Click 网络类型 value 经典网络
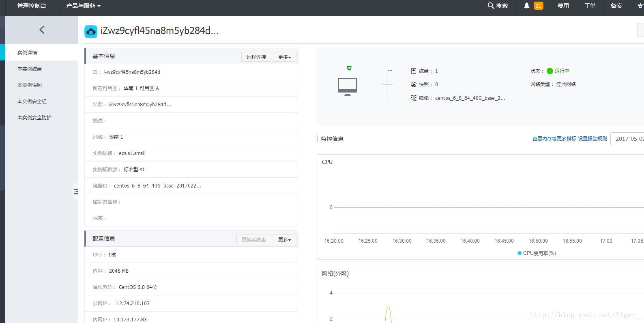 click(x=566, y=84)
